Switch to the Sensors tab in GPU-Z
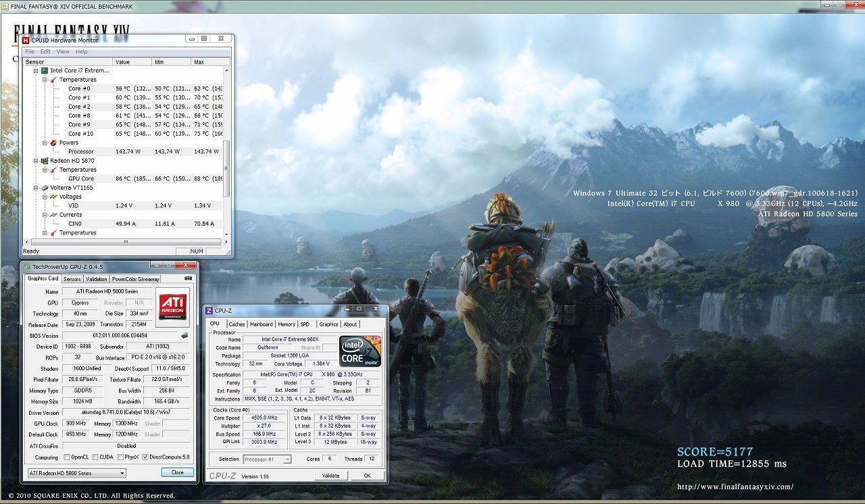This screenshot has width=865, height=504. click(72, 279)
